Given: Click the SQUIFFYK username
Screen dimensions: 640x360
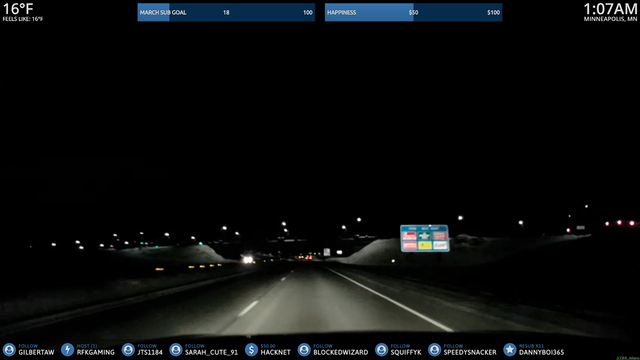Looking at the screenshot, I should [406, 352].
